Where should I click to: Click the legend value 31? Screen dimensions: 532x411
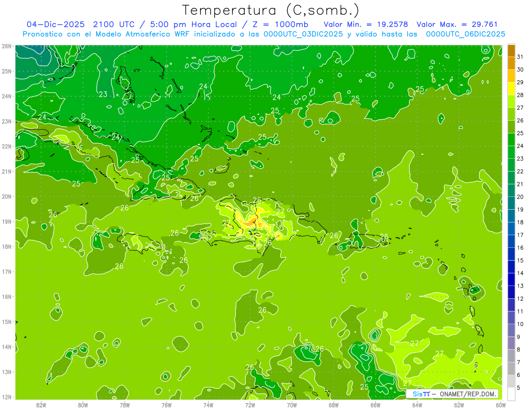click(x=520, y=57)
